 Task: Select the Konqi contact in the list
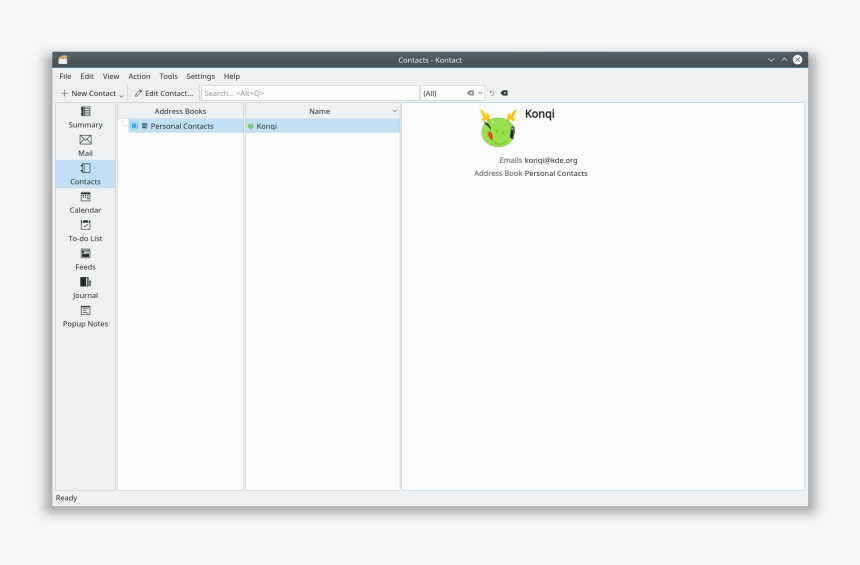click(322, 126)
